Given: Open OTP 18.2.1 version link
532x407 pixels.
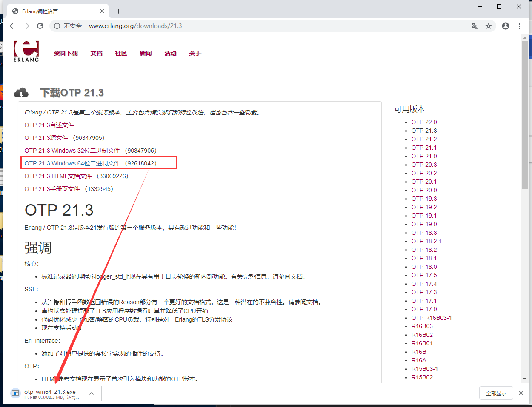Looking at the screenshot, I should coord(426,241).
